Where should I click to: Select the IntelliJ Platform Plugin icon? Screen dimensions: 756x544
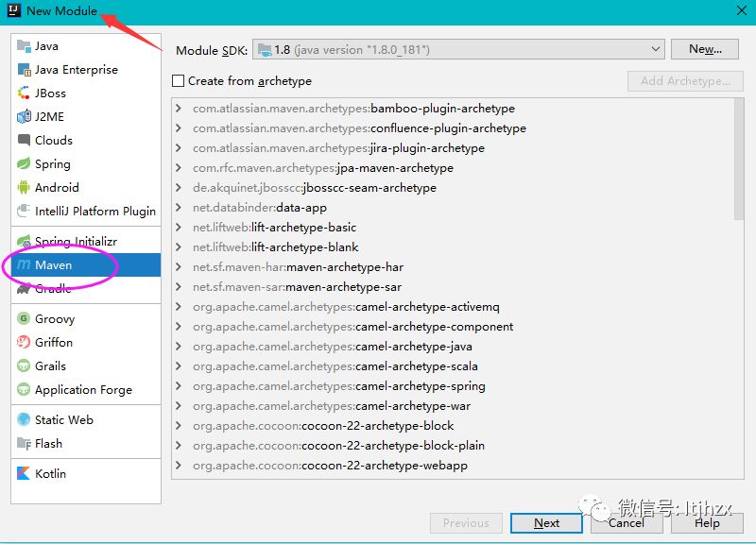pyautogui.click(x=24, y=211)
